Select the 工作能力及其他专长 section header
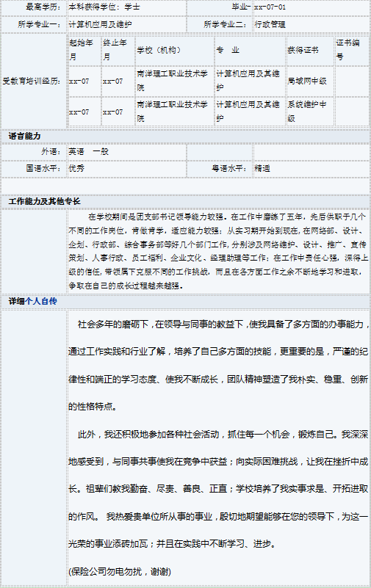This screenshot has height=588, width=371. (44, 201)
